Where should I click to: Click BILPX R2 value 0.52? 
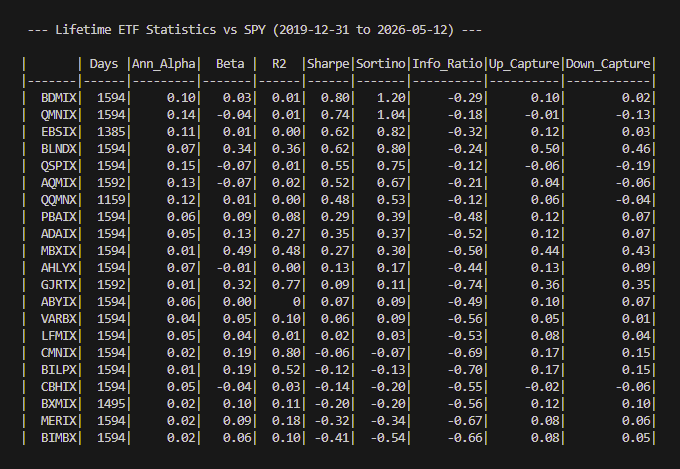pos(286,370)
